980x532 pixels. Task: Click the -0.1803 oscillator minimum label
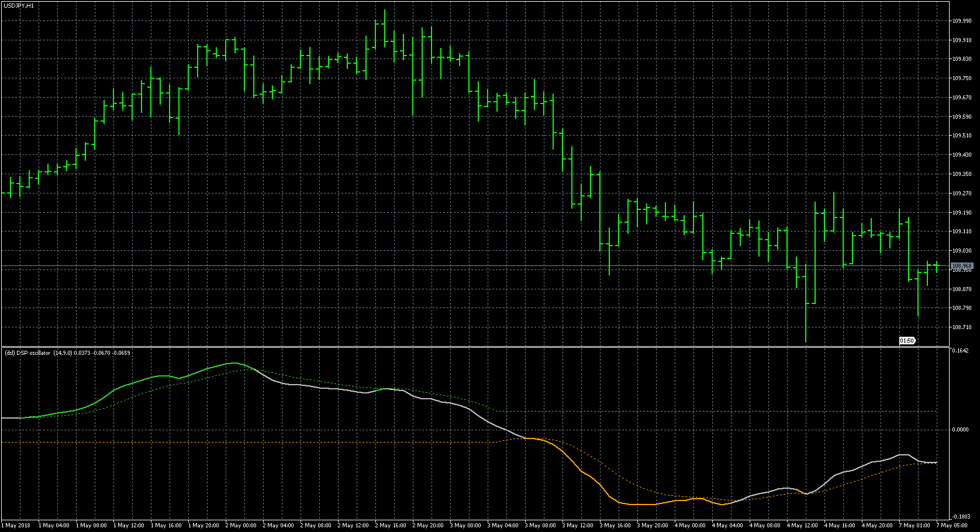(x=960, y=517)
